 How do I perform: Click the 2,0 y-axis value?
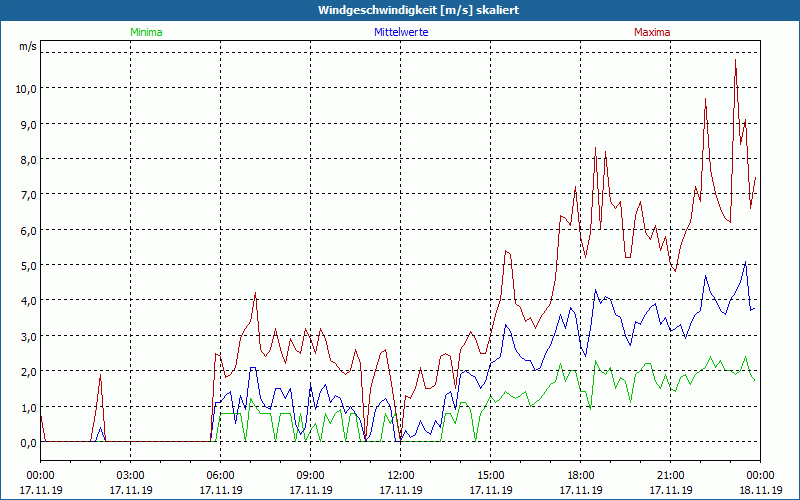coord(29,371)
